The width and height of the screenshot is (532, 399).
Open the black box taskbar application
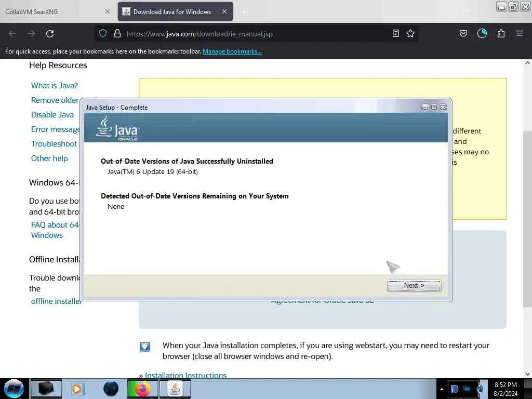(46, 389)
